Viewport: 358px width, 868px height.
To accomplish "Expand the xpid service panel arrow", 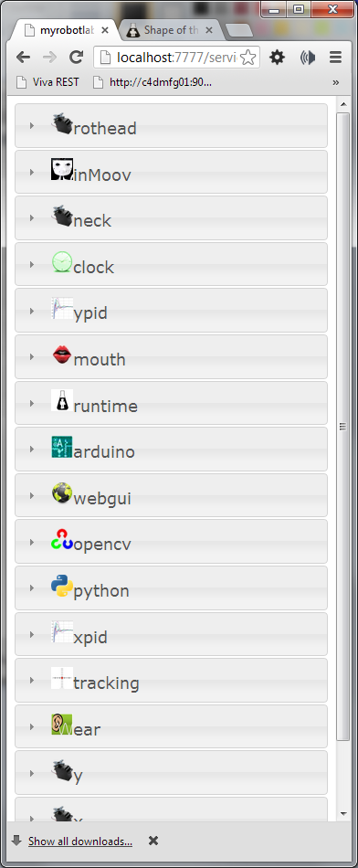I will pos(32,634).
